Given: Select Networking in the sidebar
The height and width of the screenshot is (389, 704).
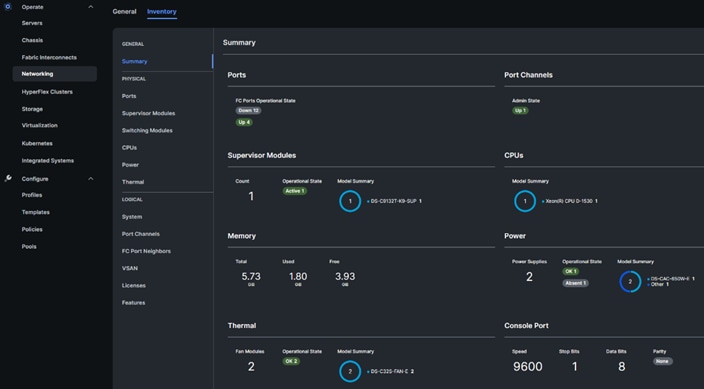Looking at the screenshot, I should pos(54,74).
